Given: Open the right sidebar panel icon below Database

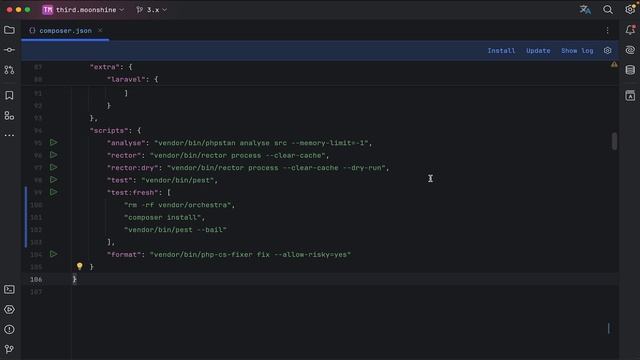Looking at the screenshot, I should click(x=630, y=95).
